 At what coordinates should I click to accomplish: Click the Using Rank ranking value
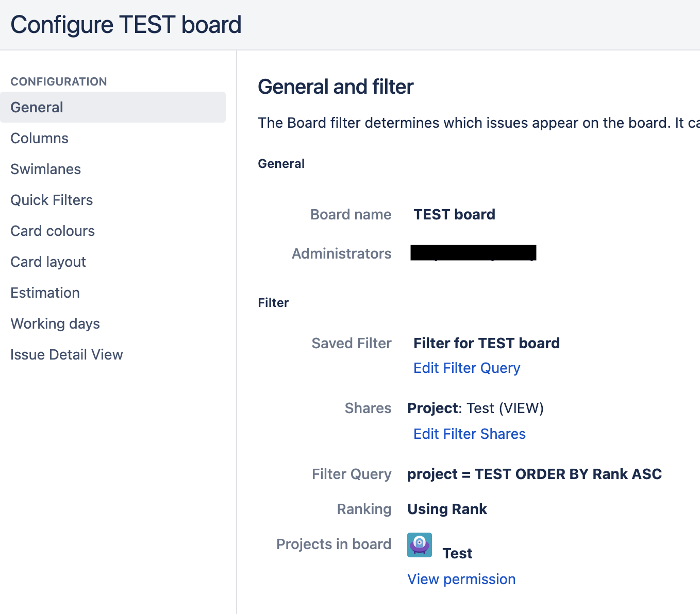coord(447,509)
